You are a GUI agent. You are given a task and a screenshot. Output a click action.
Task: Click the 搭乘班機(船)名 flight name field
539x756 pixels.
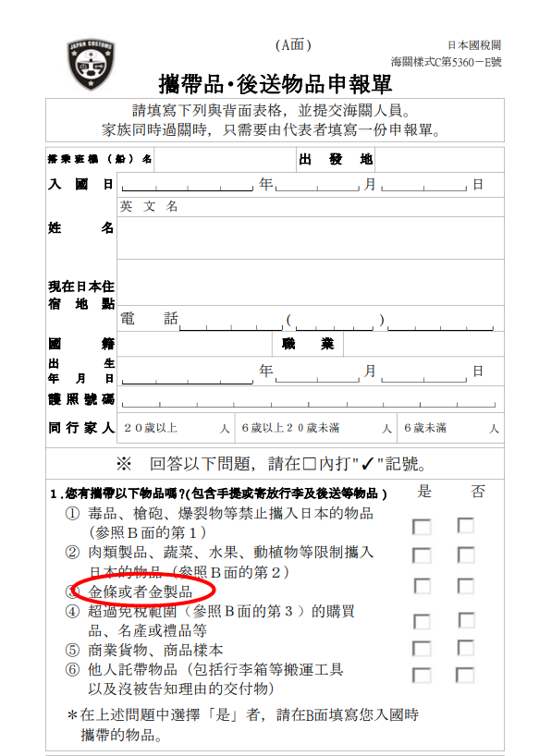tap(225, 160)
